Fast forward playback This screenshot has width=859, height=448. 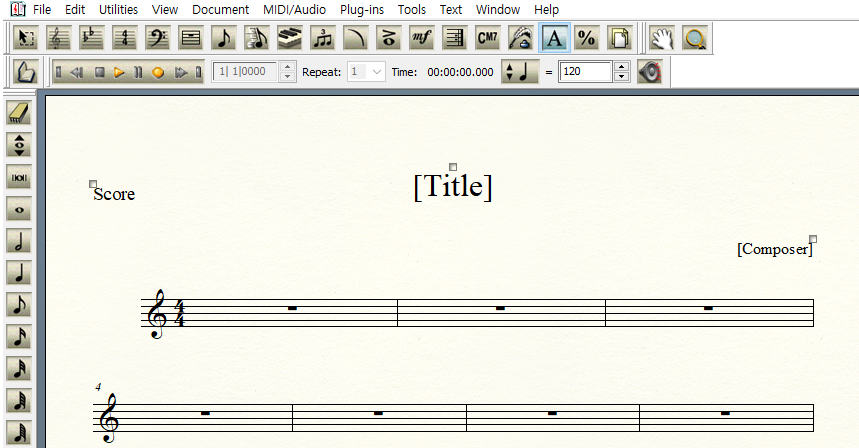click(181, 72)
